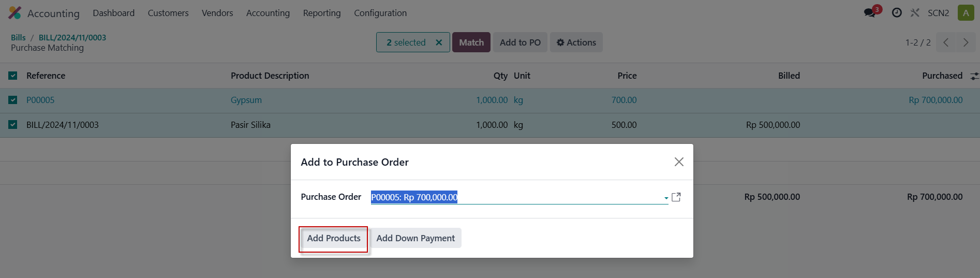This screenshot has width=980, height=278.
Task: Uncheck the BILL/2024/11/0003 row checkbox
Action: 13,125
